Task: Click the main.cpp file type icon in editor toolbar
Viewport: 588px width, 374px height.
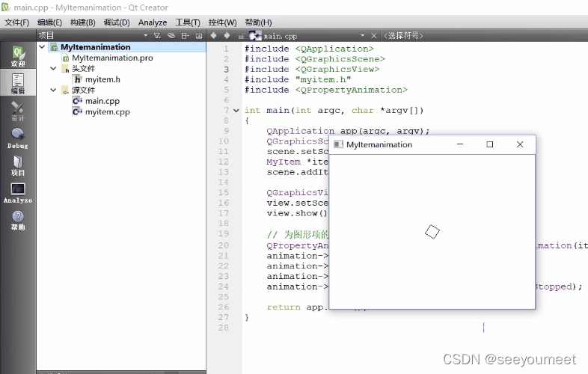Action: 254,36
